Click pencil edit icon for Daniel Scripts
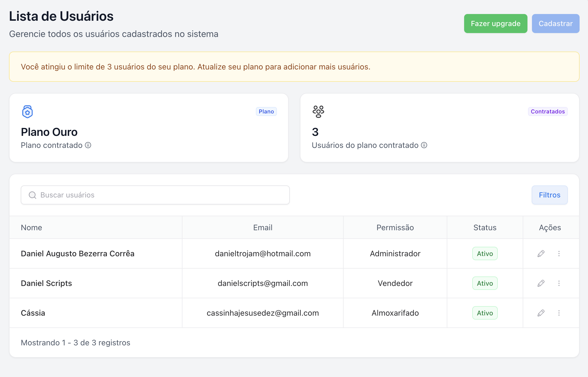Image resolution: width=588 pixels, height=377 pixels. point(541,283)
